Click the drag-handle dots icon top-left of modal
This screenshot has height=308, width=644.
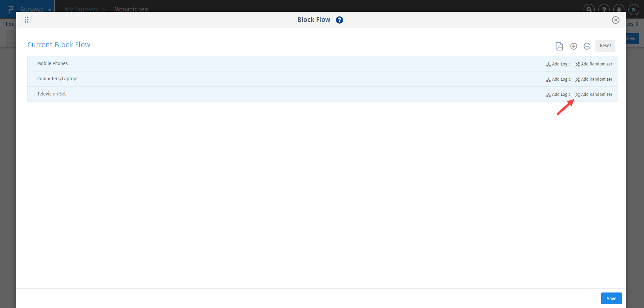click(26, 20)
